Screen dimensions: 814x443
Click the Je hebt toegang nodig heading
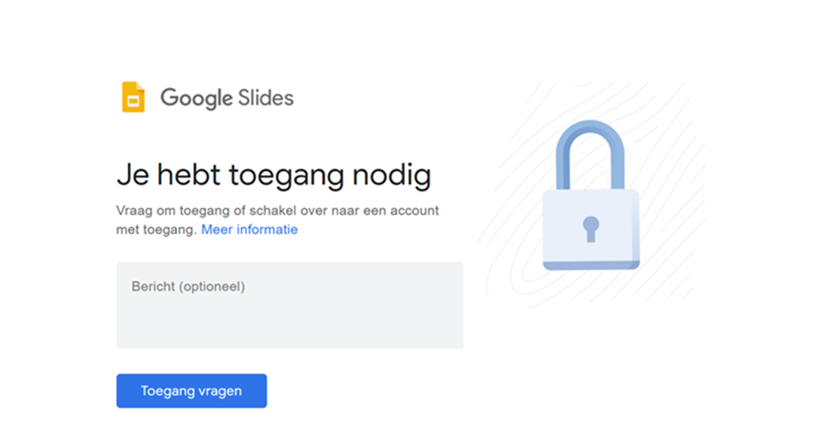[x=274, y=175]
